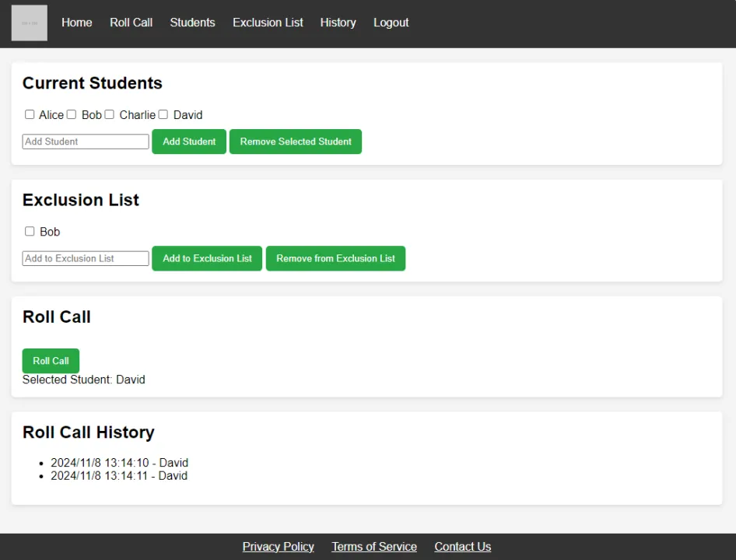Toggle the David checkbox
This screenshot has width=736, height=560.
(163, 114)
